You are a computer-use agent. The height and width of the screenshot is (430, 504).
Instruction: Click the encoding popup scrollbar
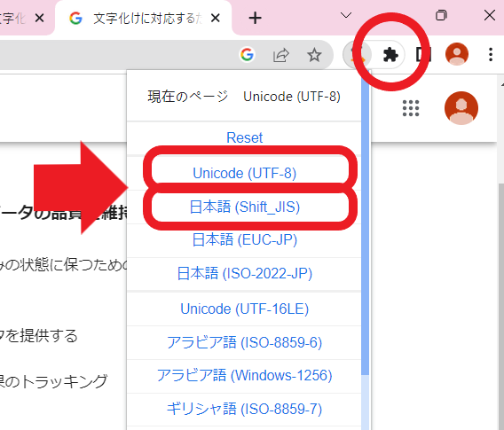point(365,225)
